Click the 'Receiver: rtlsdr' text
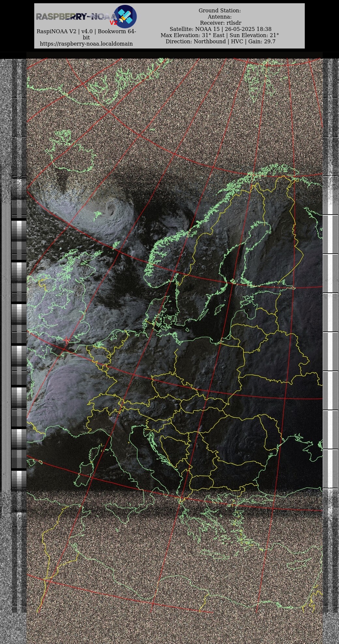This screenshot has width=339, height=644. pos(220,23)
